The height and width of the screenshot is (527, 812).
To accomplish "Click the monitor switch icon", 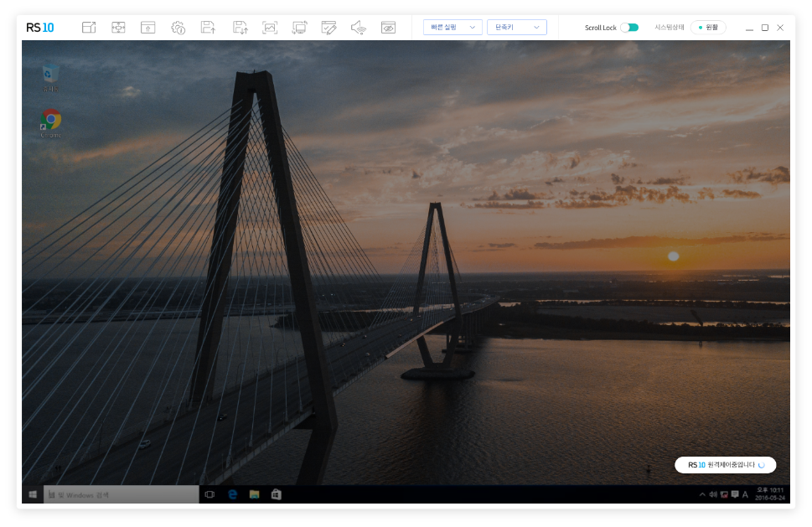I will coord(299,28).
